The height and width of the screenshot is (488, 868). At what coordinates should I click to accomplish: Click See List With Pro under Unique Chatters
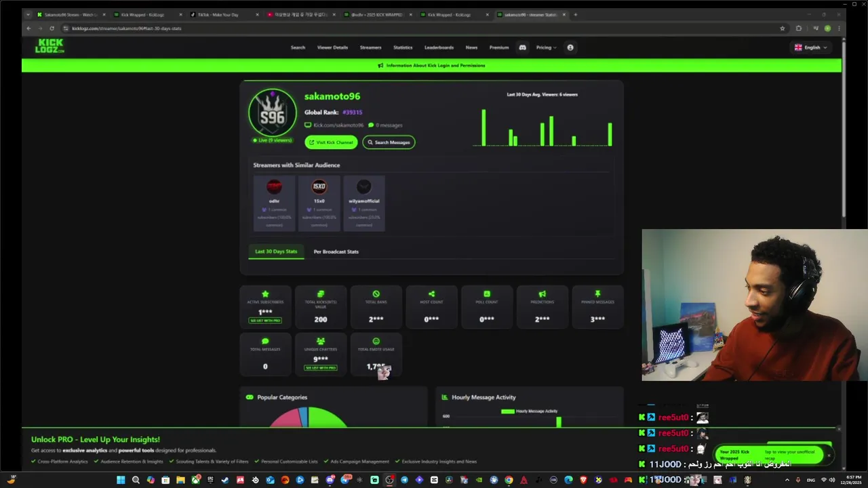tap(321, 367)
